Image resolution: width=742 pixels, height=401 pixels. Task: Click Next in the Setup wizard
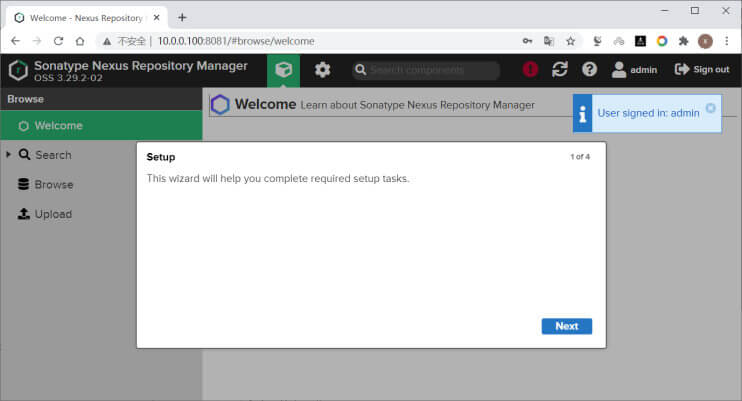coord(566,326)
